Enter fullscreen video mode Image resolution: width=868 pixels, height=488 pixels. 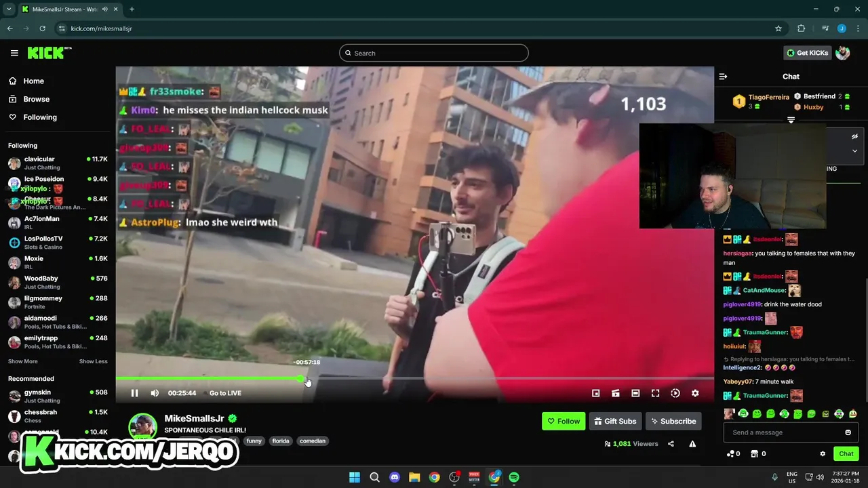pos(656,393)
